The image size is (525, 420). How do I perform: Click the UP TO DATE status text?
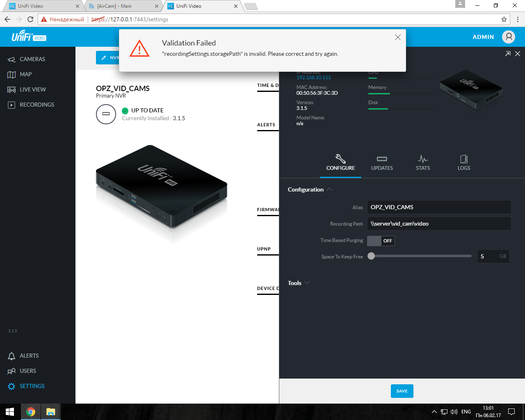(147, 110)
